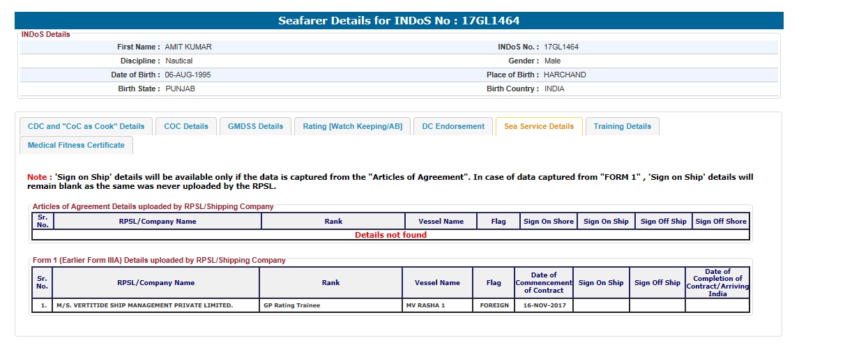Switch to Medical Fitness Certificate tab
This screenshot has height=345, width=868.
76,145
